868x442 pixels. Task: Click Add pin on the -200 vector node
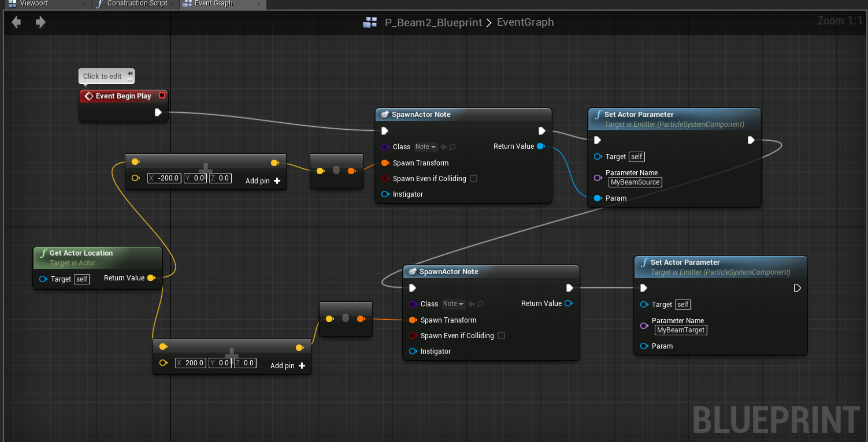[x=263, y=181]
